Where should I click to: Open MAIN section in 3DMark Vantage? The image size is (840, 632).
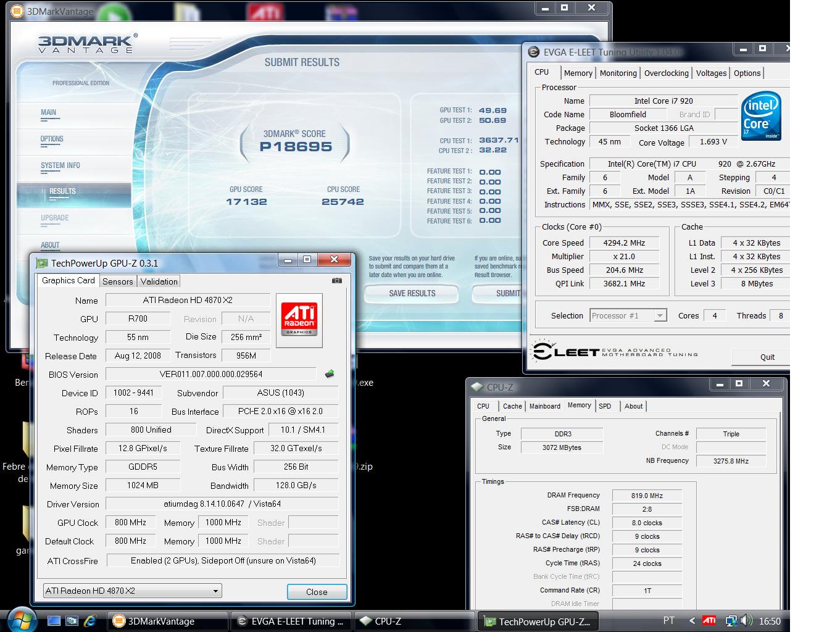(x=48, y=112)
